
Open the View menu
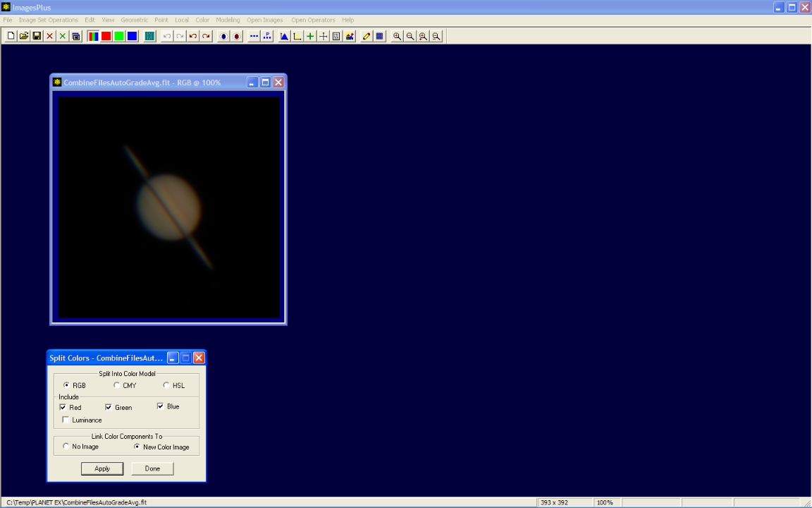pos(108,20)
